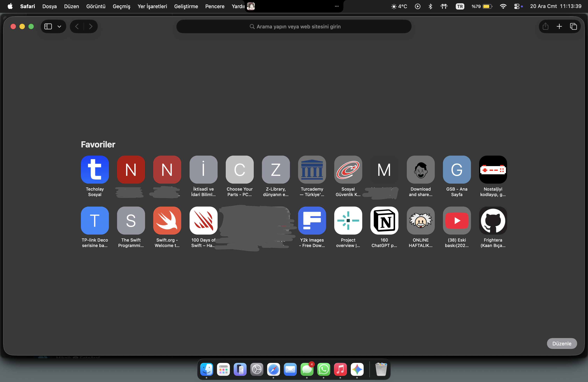Go back to previous page
The height and width of the screenshot is (382, 588).
pos(77,26)
